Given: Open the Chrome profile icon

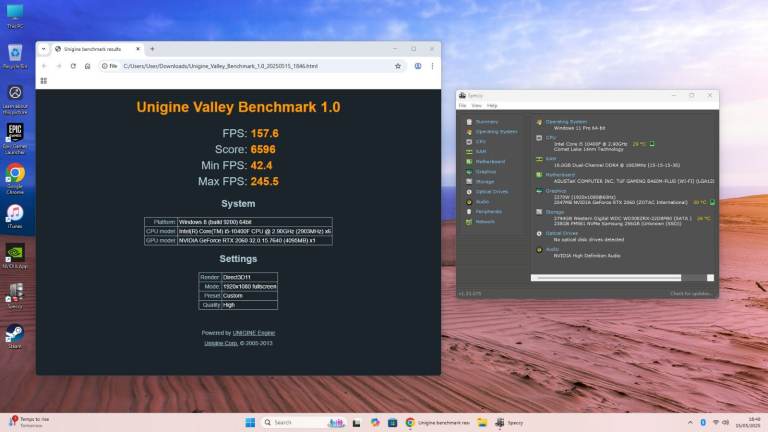Looking at the screenshot, I should click(418, 66).
